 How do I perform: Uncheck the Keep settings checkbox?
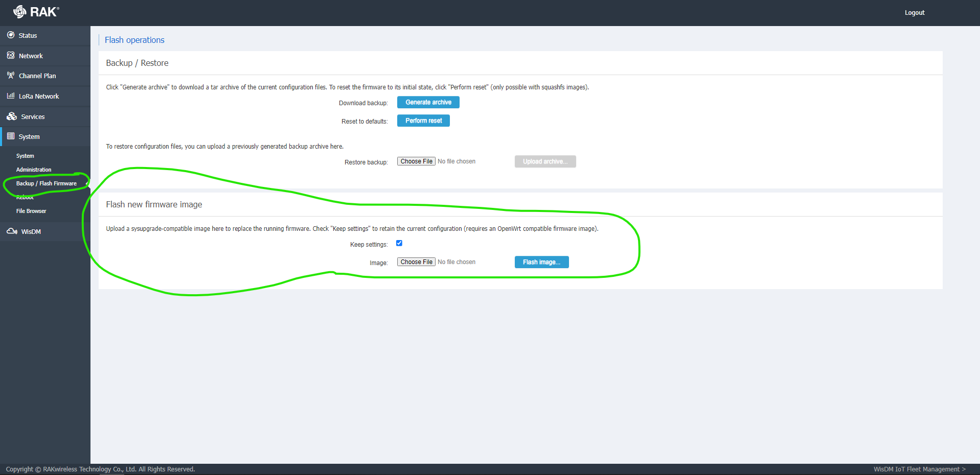399,243
